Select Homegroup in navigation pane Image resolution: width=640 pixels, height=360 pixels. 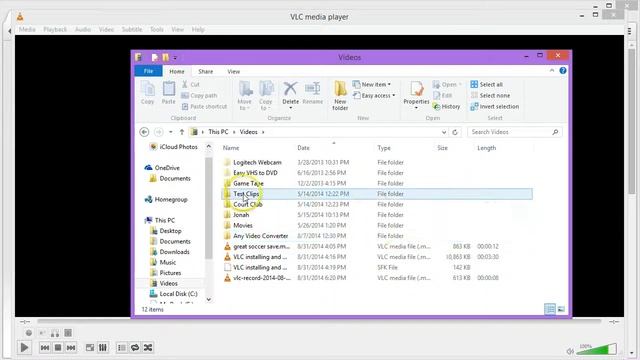tap(166, 200)
